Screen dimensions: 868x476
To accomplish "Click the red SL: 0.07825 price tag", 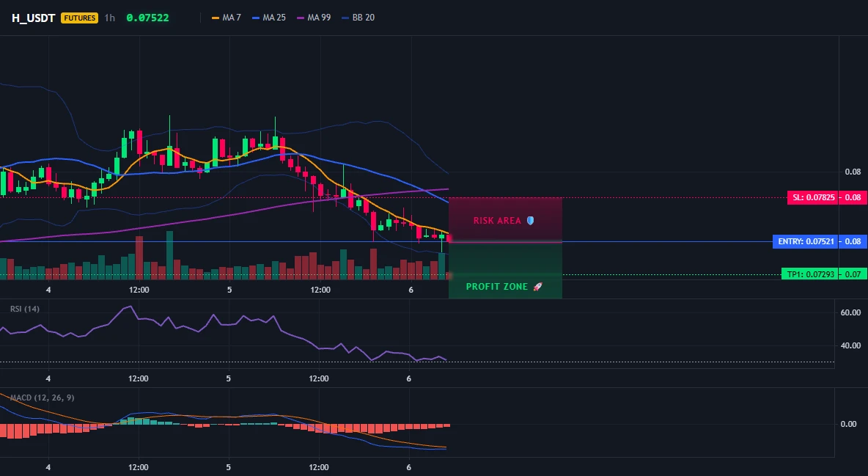I will (813, 197).
